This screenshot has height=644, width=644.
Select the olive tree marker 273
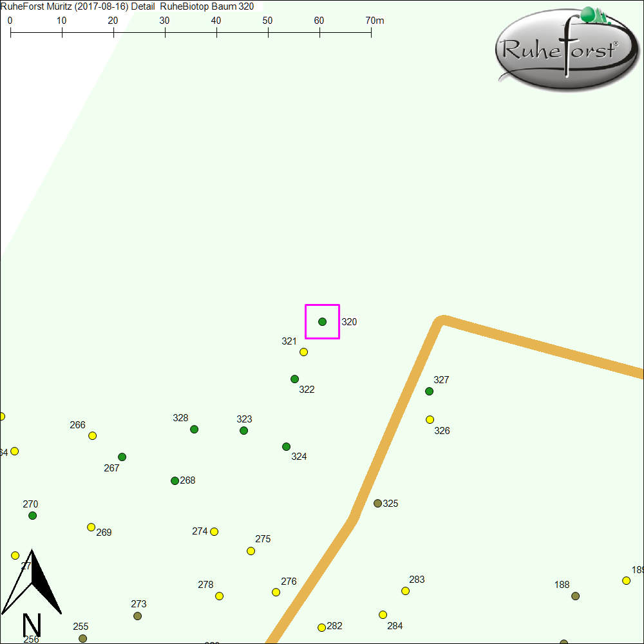click(137, 616)
